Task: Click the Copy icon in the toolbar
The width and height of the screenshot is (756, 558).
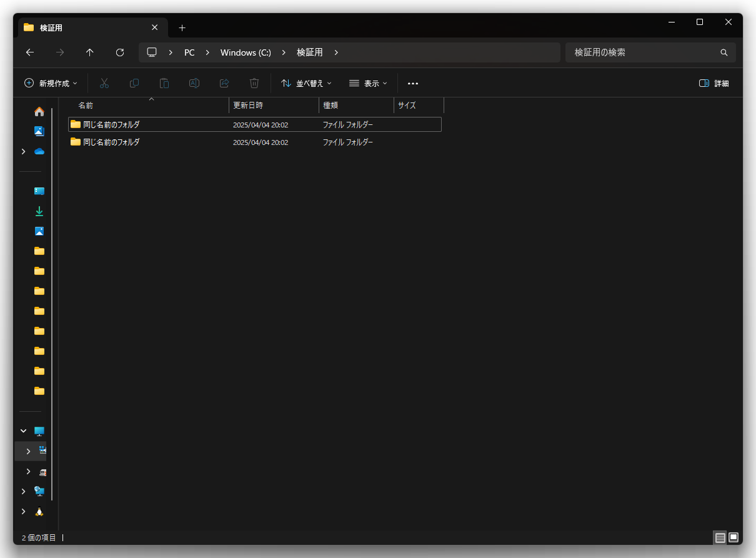Action: pos(134,83)
